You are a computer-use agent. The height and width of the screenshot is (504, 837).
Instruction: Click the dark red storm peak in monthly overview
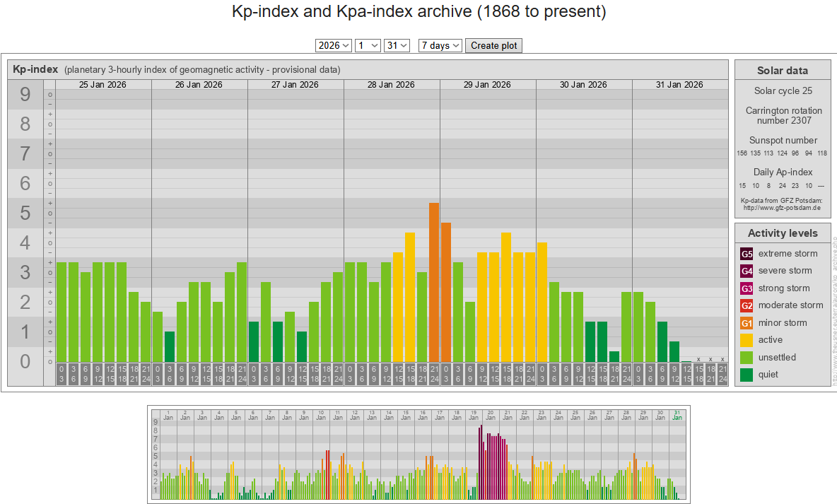point(481,459)
